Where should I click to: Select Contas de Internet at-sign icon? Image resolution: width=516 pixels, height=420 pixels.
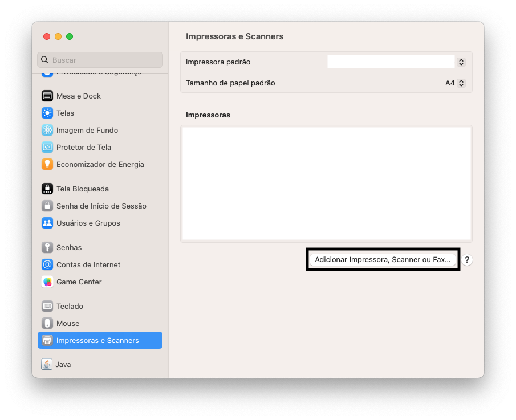pos(47,264)
